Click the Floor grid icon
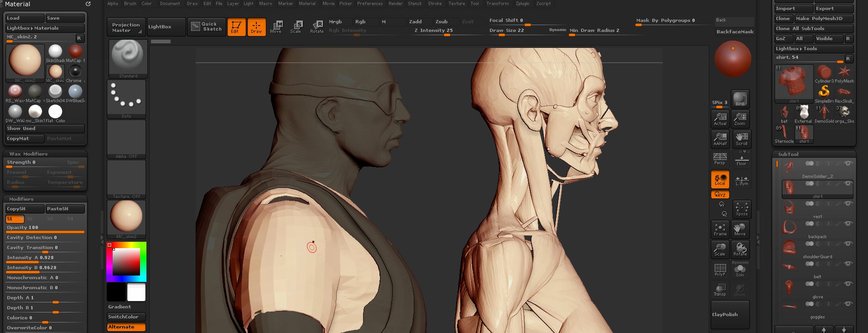 click(x=741, y=159)
